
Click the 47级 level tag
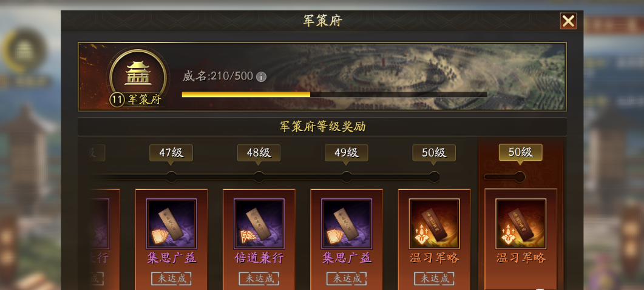point(171,153)
